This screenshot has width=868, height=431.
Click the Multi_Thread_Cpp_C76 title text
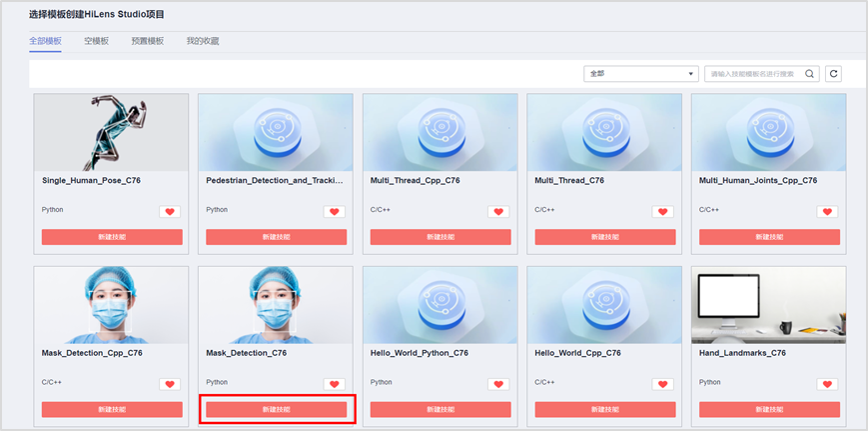(x=416, y=181)
